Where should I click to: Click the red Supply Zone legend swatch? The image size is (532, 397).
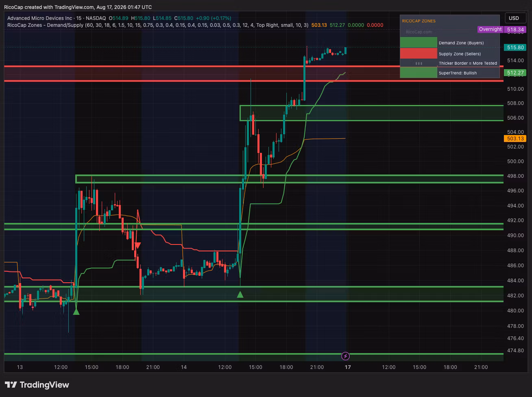(x=418, y=54)
